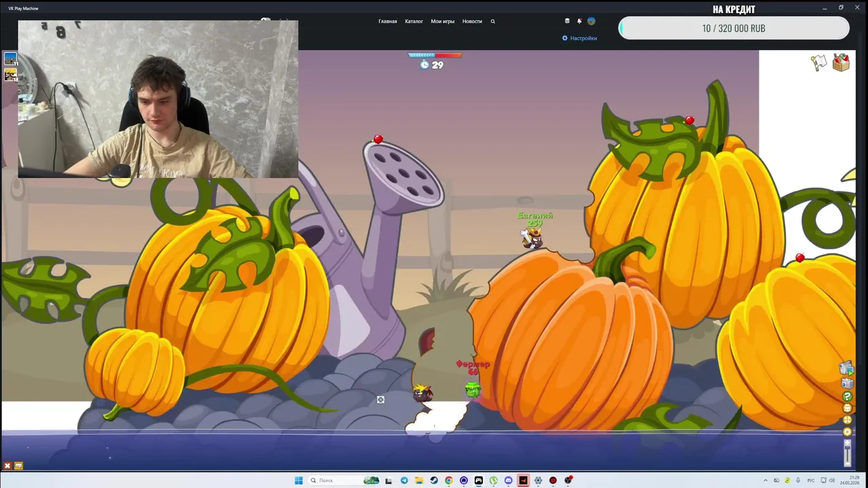Select the second weapon slot with yellow icon
This screenshot has width=868, height=488.
tap(10, 75)
